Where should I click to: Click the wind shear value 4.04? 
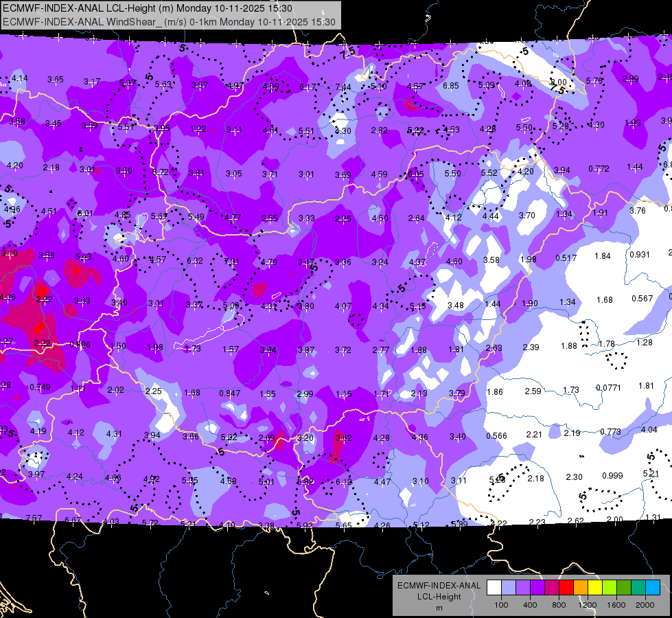click(649, 430)
